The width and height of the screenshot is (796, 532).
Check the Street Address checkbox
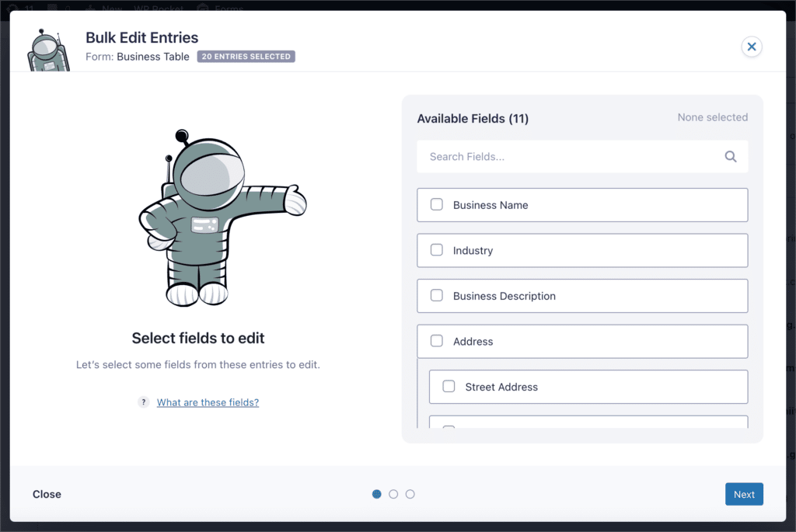click(x=449, y=387)
